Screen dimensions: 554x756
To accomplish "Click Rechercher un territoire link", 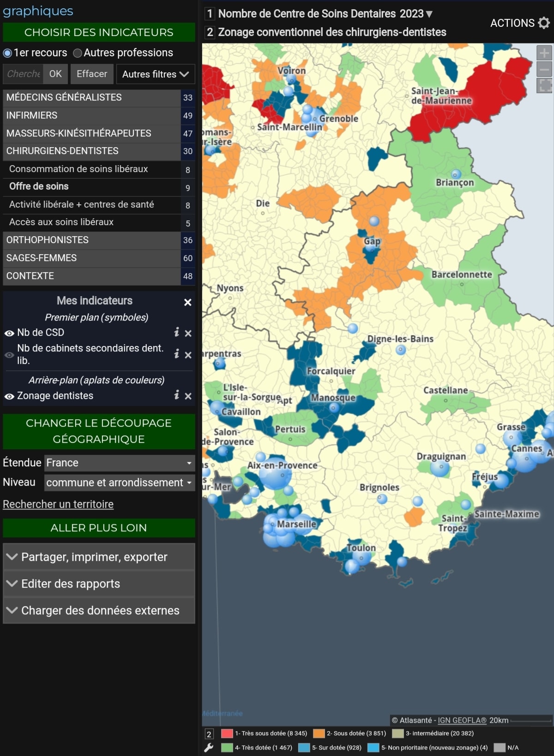I will 58,504.
